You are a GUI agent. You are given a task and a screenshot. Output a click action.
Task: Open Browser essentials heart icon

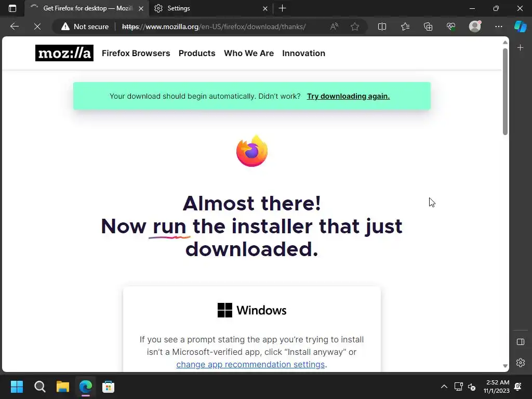[x=451, y=26]
